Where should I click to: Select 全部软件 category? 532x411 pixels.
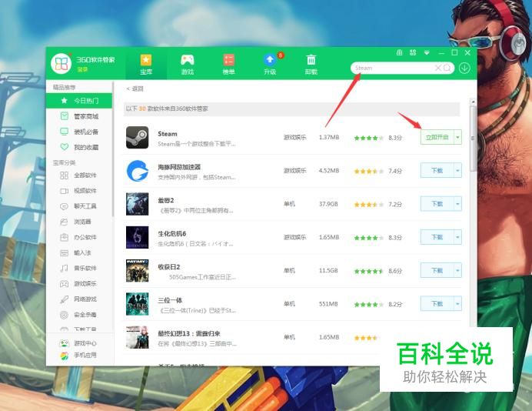pos(79,175)
